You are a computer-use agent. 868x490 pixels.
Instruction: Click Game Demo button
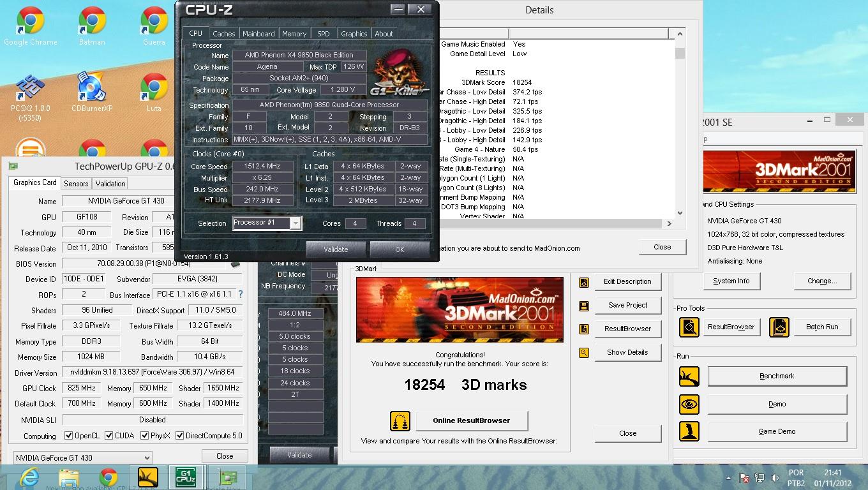tap(777, 432)
